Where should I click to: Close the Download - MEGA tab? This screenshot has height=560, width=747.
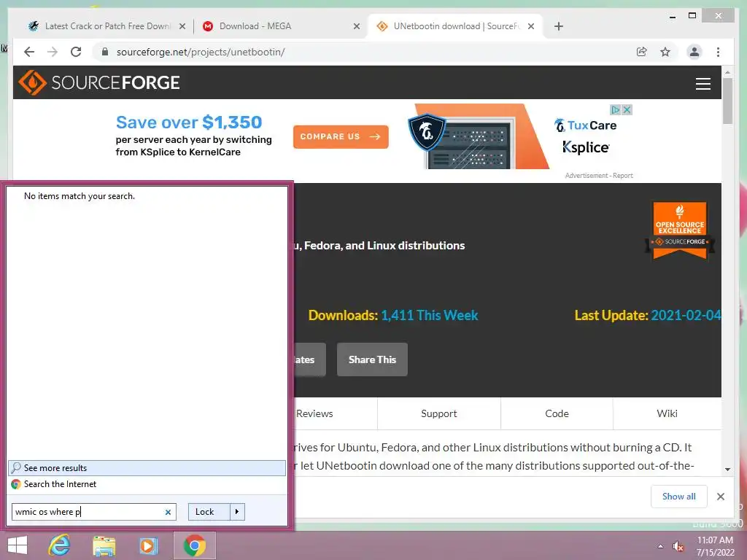(356, 26)
